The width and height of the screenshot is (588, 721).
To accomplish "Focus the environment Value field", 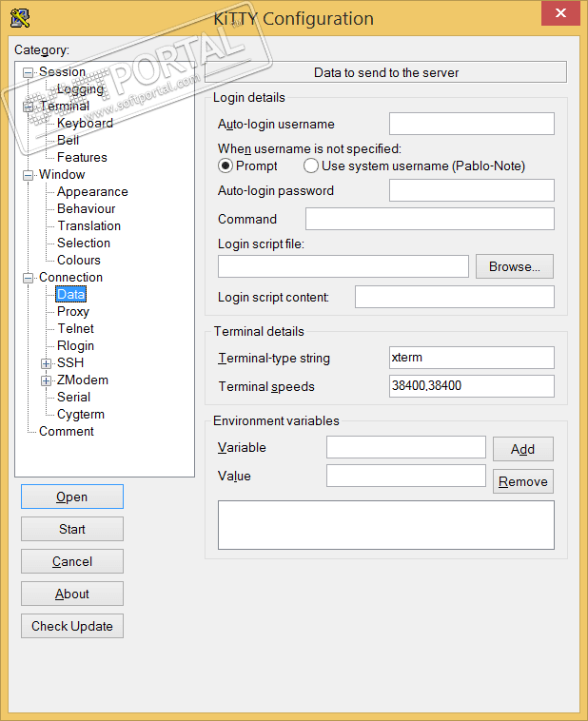I will (406, 476).
